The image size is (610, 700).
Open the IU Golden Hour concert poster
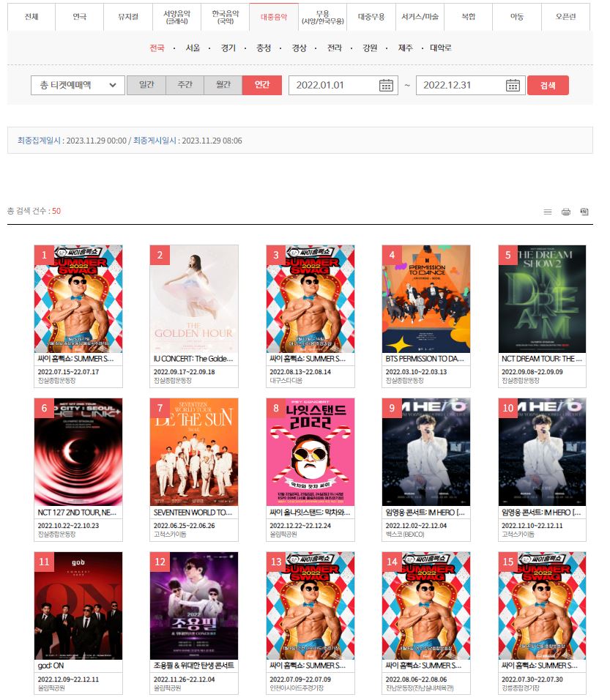[194, 299]
